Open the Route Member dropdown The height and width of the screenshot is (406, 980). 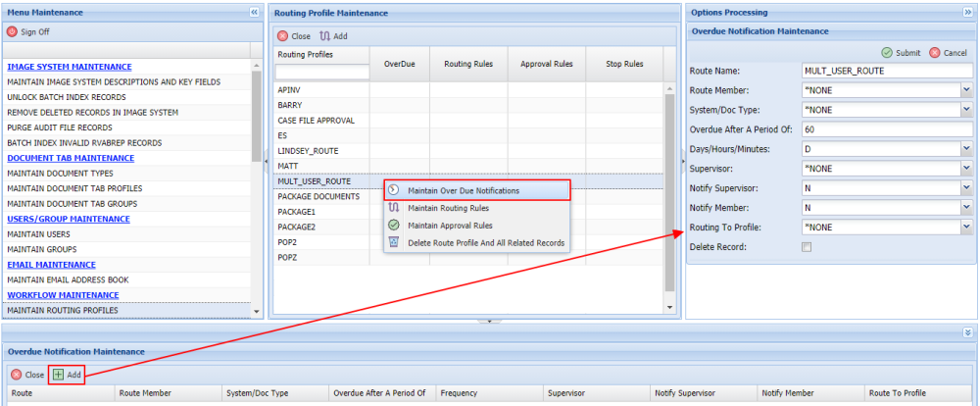point(967,90)
